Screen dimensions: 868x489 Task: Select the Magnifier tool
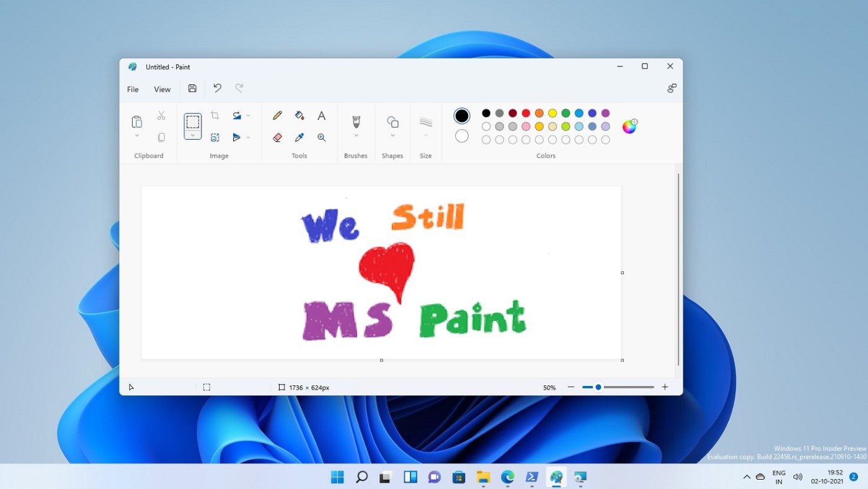(321, 137)
